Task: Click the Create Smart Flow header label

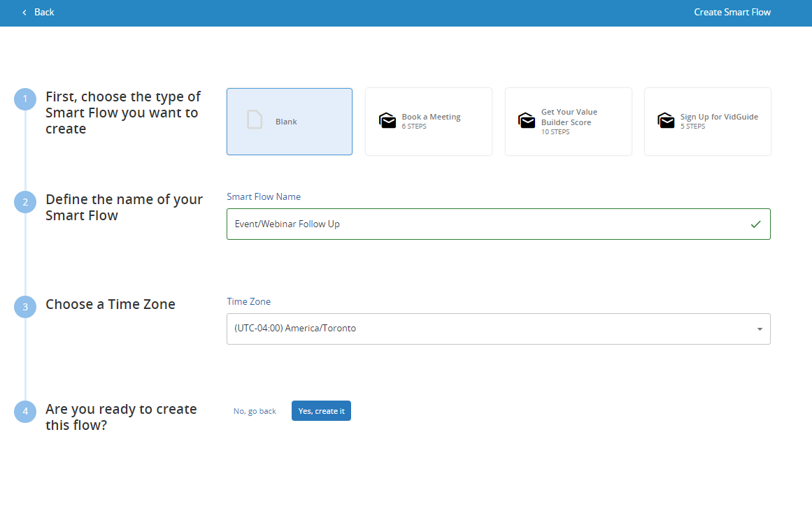Action: coord(732,12)
